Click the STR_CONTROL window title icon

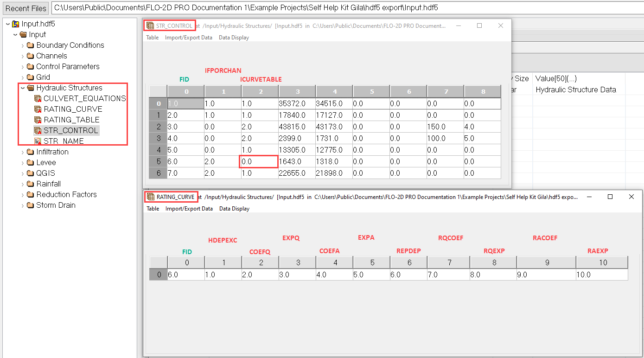click(x=150, y=26)
